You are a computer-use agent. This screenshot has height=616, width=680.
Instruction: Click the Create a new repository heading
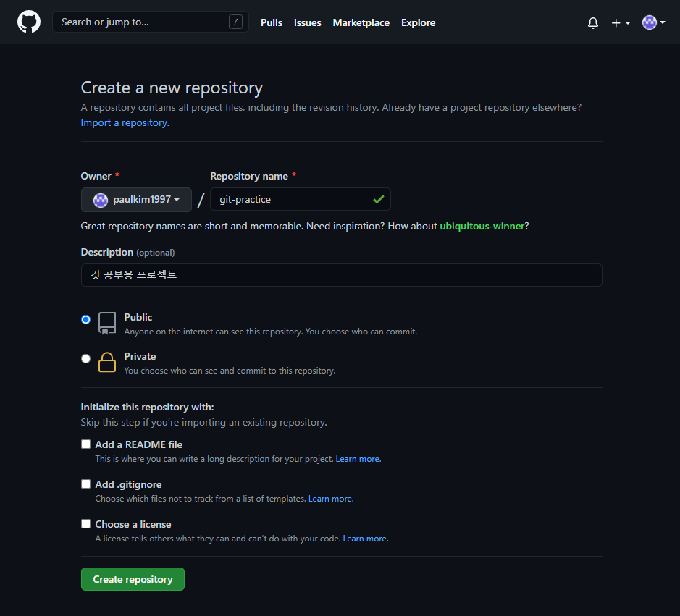click(172, 88)
